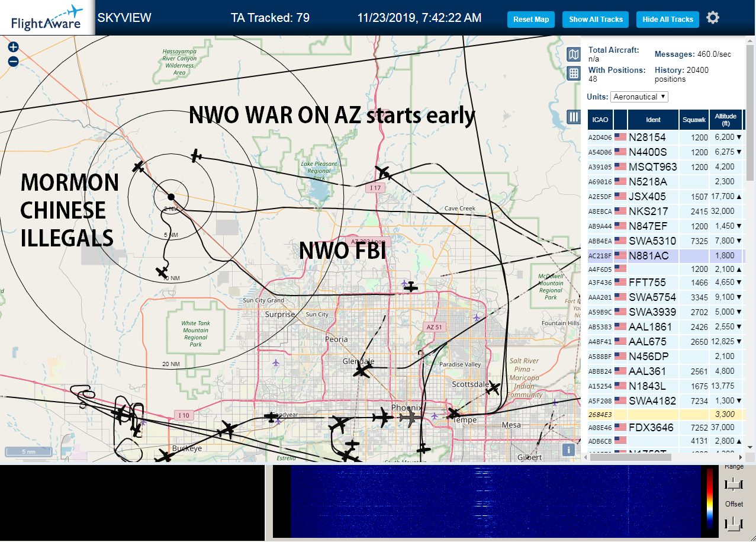The width and height of the screenshot is (756, 542).
Task: Open the map layer selector icon
Action: [x=573, y=55]
